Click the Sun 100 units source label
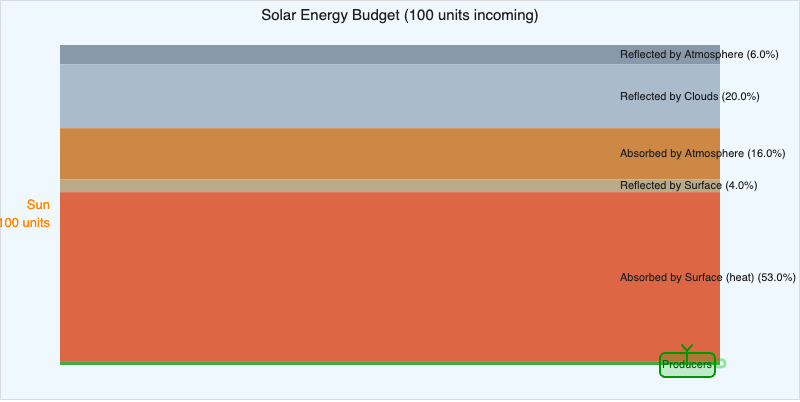Screen dimensions: 800x402 (x=30, y=214)
